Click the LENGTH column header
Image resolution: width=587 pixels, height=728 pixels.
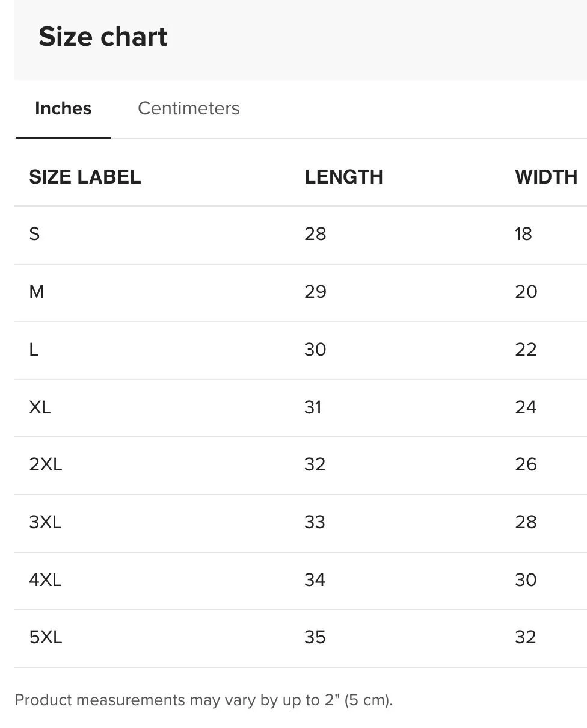click(343, 177)
